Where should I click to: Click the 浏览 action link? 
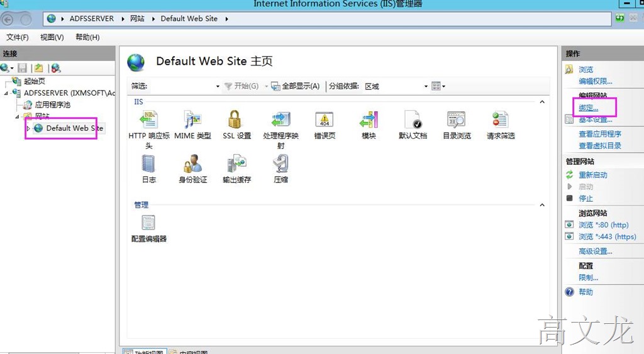586,69
